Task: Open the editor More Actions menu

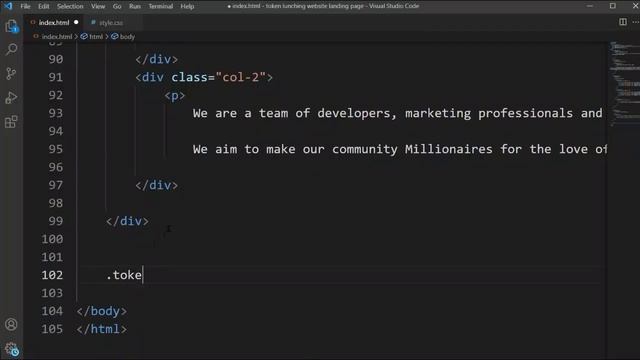Action: point(636,22)
